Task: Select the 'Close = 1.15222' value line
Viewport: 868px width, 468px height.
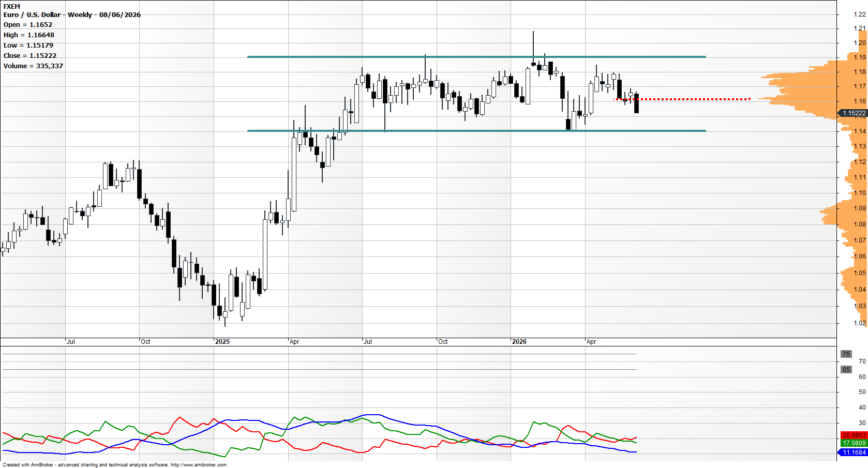Action: (x=30, y=56)
